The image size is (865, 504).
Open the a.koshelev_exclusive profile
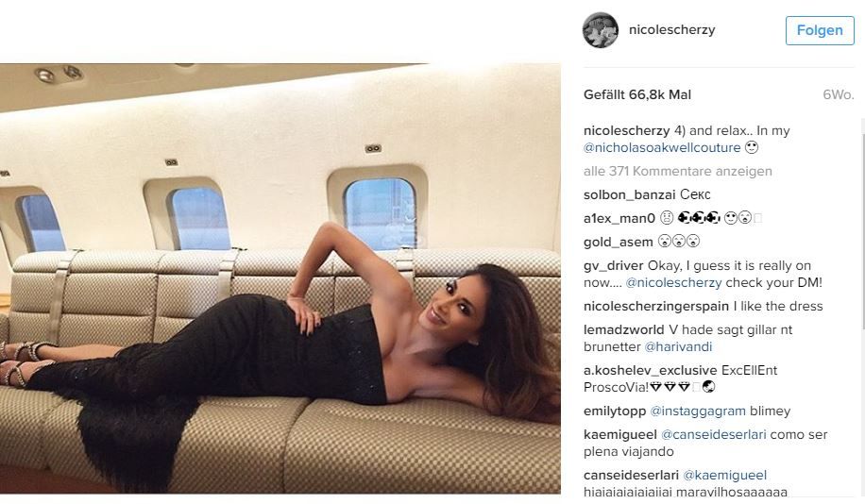[x=650, y=371]
